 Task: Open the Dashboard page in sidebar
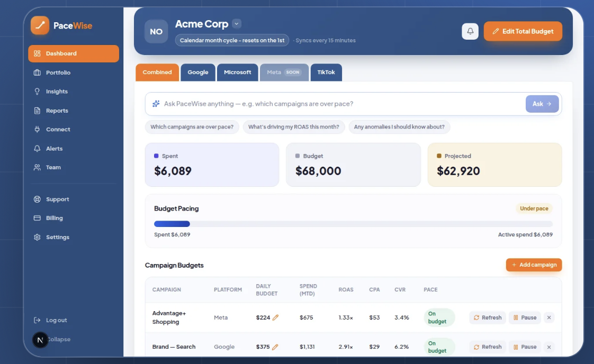[x=74, y=53]
